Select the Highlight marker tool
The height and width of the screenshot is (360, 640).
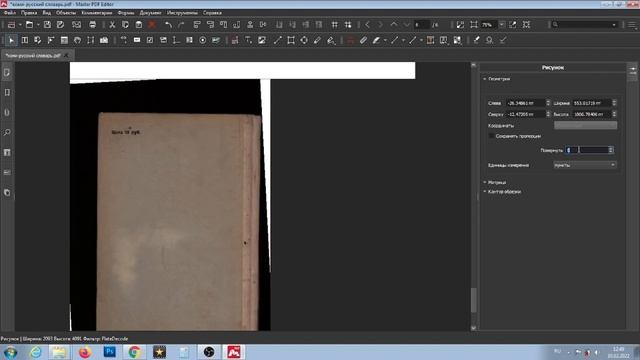point(376,40)
